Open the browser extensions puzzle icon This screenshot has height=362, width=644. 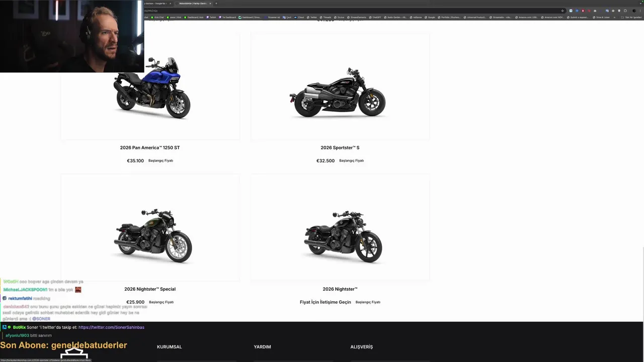625,11
